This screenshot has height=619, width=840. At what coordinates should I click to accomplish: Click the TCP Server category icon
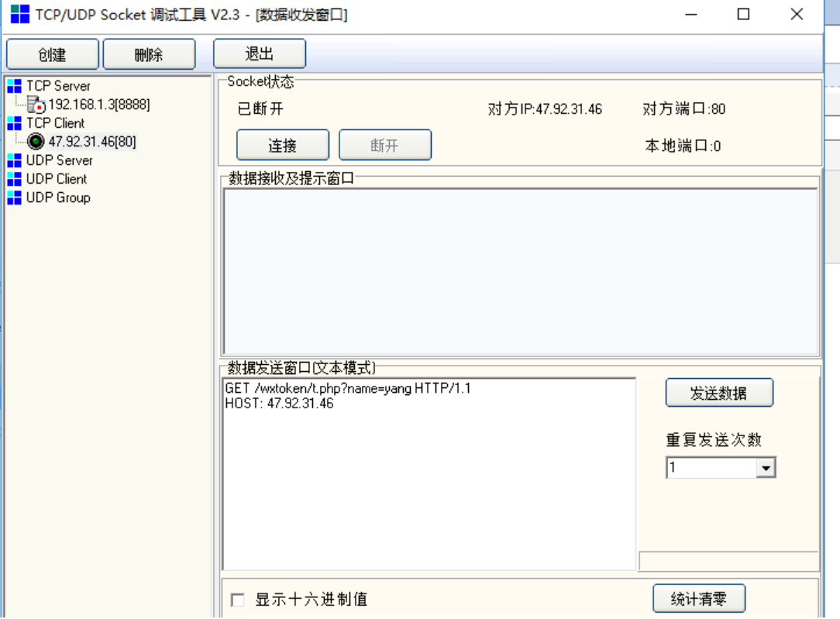(14, 86)
